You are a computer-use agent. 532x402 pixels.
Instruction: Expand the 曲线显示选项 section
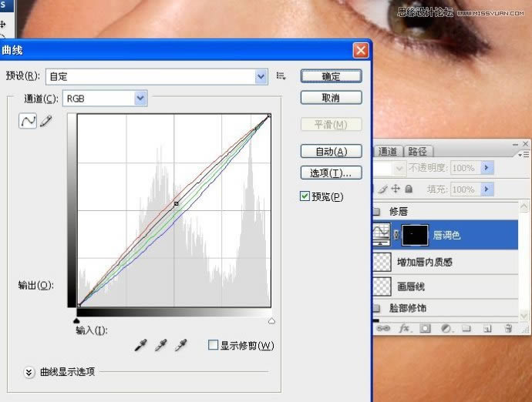coord(29,372)
